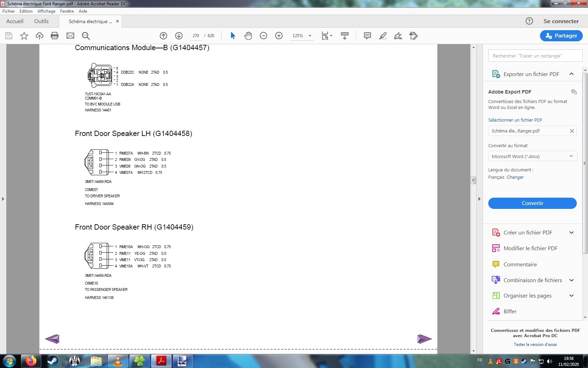Open the fit page options icon

pyautogui.click(x=327, y=36)
